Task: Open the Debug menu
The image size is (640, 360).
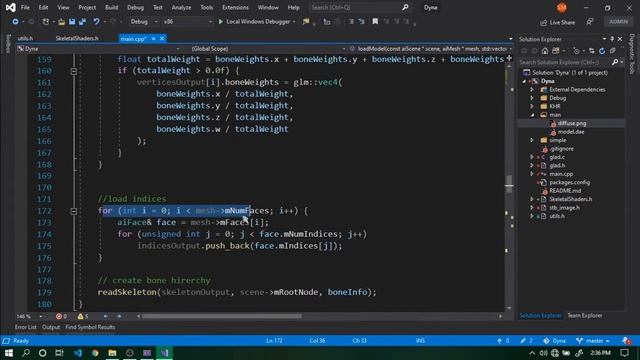Action: (x=135, y=7)
